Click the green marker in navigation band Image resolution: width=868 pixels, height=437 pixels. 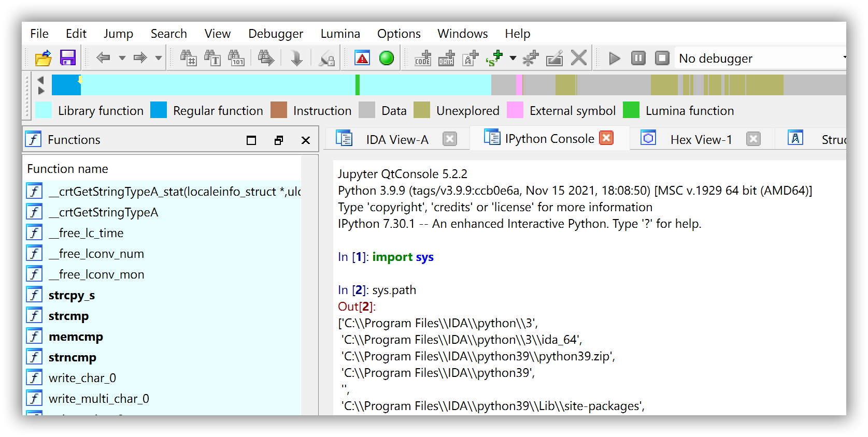click(x=358, y=85)
